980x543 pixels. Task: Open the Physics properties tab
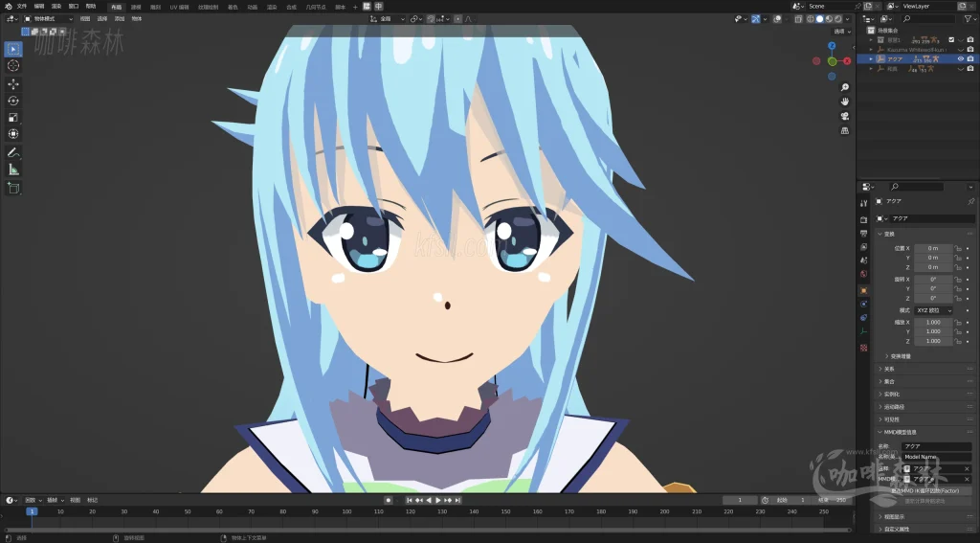click(863, 304)
